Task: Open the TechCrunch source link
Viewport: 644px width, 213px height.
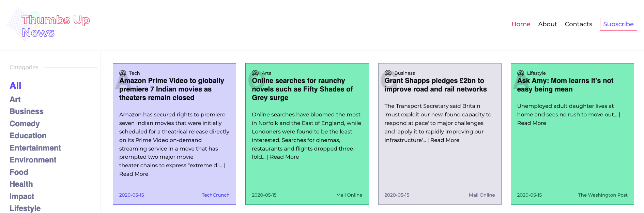Action: [216, 195]
